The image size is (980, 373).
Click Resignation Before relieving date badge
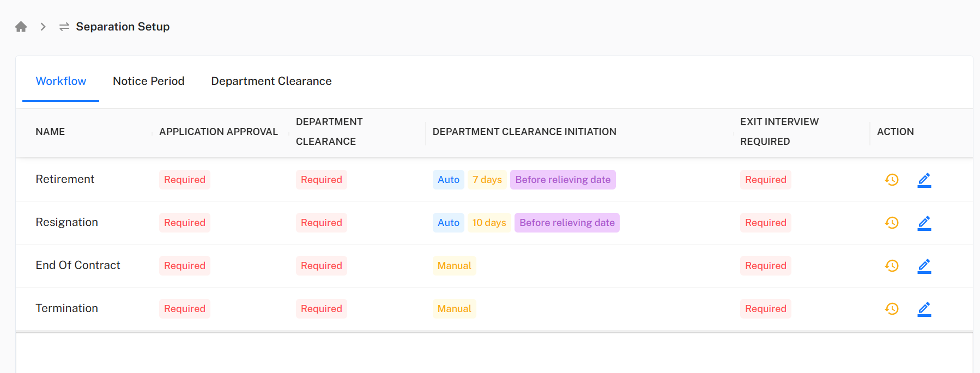point(567,223)
